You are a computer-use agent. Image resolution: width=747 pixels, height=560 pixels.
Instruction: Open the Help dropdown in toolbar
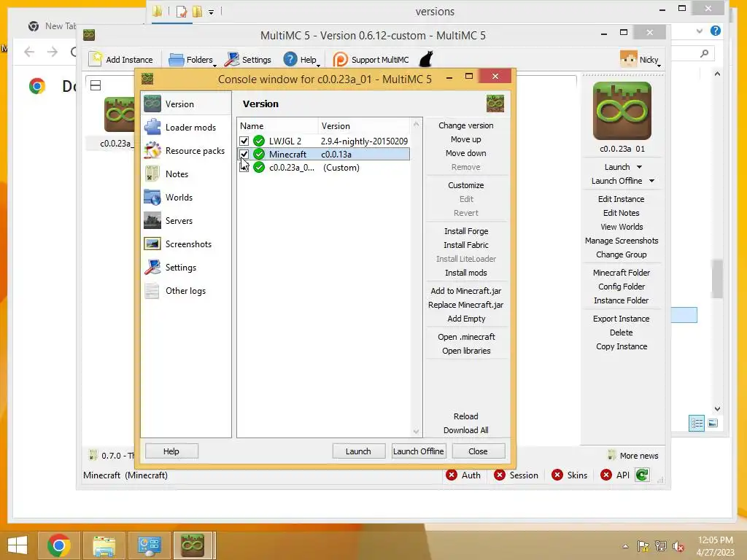coord(301,60)
